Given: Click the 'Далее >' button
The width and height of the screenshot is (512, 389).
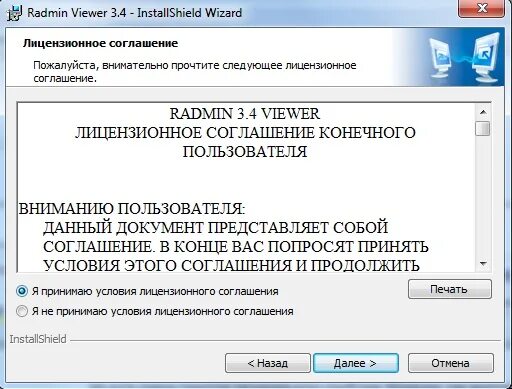Looking at the screenshot, I should click(356, 363).
